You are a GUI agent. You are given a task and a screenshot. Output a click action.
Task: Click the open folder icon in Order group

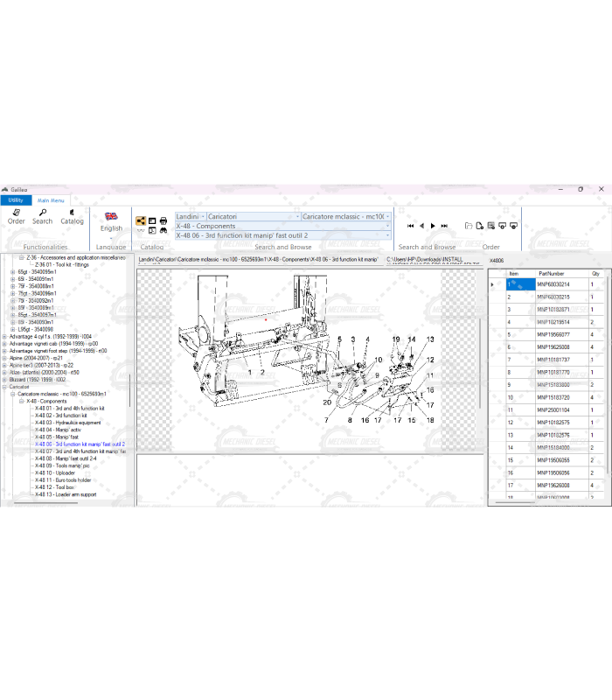point(469,226)
